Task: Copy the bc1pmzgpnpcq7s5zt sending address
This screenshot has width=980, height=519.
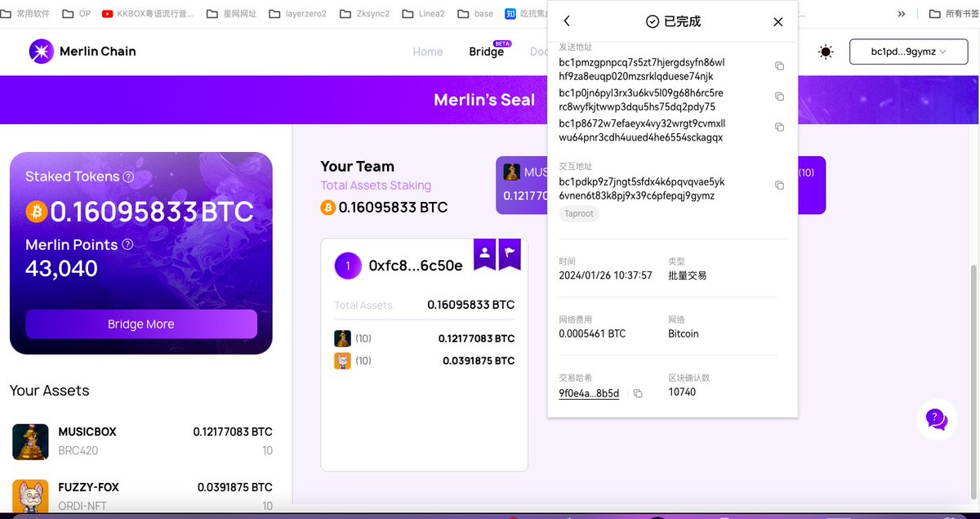Action: [779, 65]
